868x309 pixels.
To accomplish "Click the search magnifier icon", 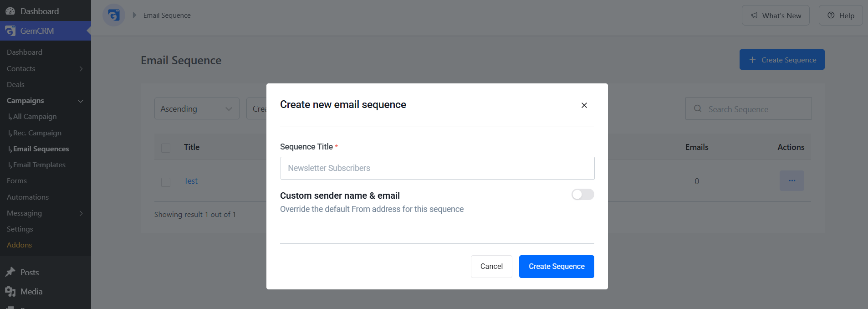I will tap(698, 108).
